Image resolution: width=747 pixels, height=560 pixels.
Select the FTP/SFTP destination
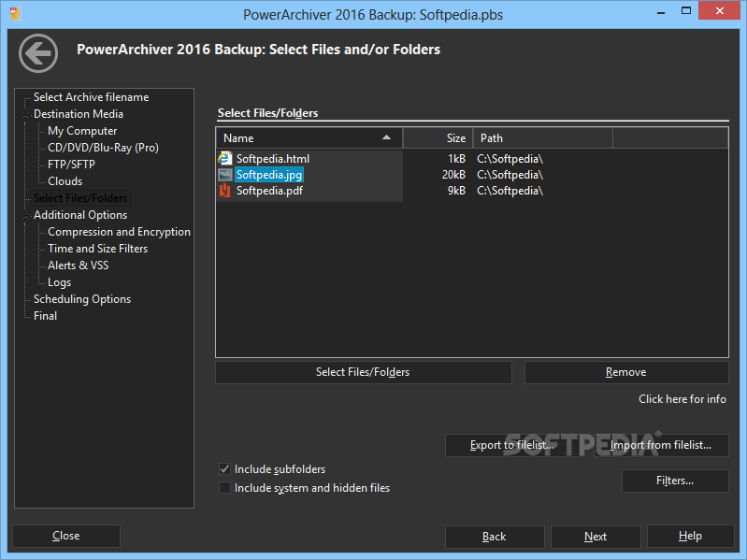[x=71, y=165]
